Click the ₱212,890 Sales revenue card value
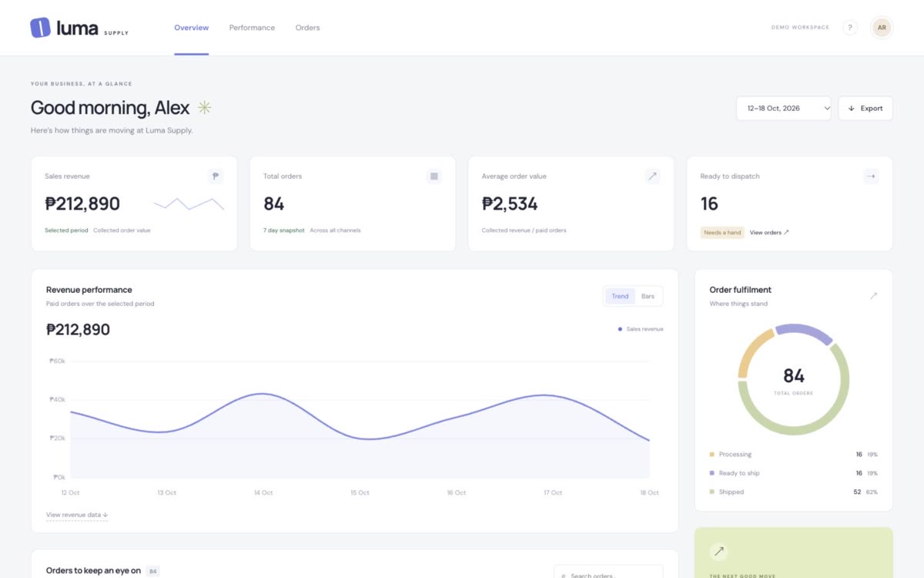Image resolution: width=924 pixels, height=578 pixels. 82,204
